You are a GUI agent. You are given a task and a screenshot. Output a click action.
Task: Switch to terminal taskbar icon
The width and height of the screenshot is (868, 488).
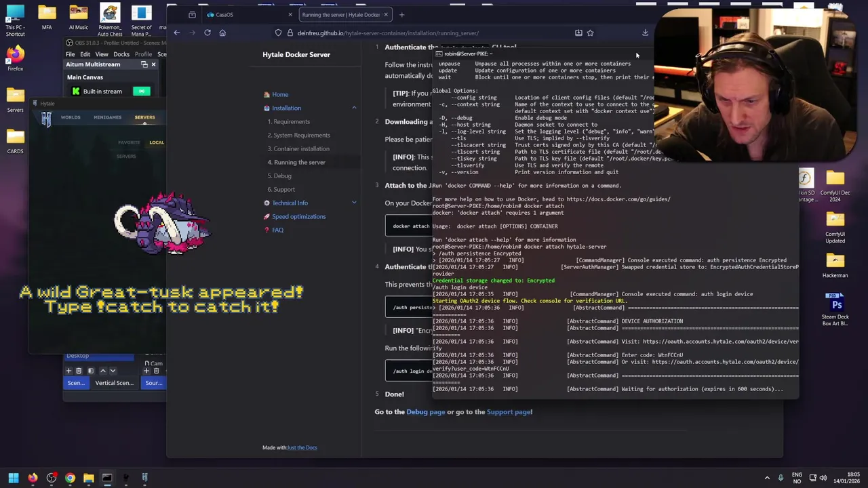click(x=107, y=478)
